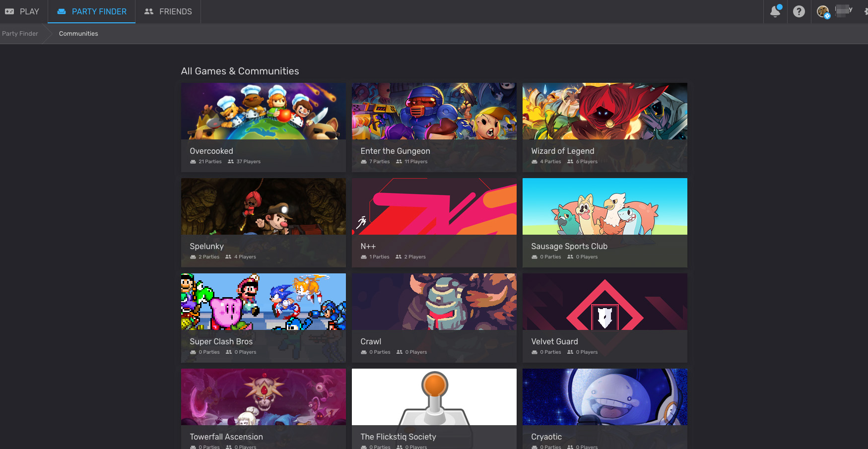
Task: Click the parties icon on the Crawl card
Action: coord(364,352)
